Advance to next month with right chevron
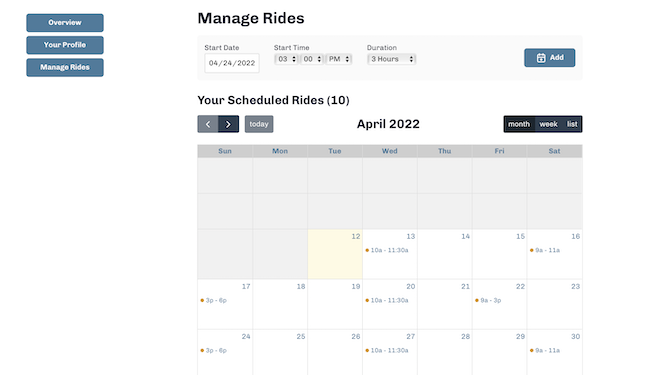650x375 pixels. click(x=228, y=124)
